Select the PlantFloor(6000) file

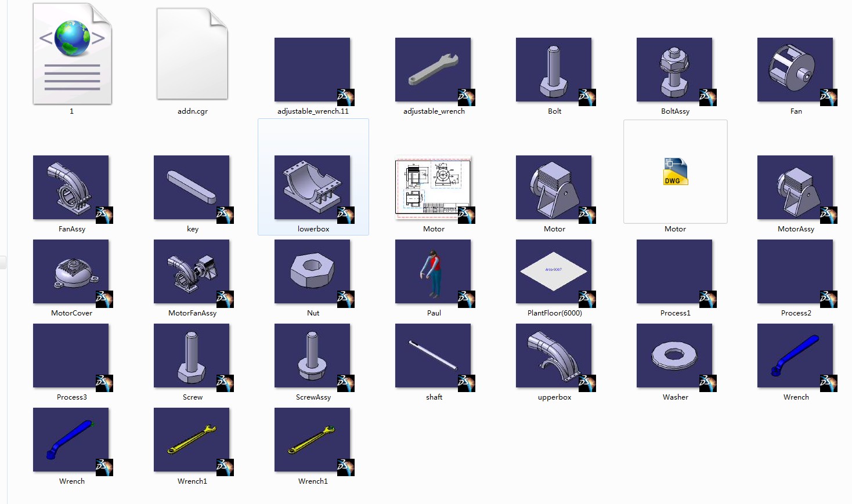554,271
